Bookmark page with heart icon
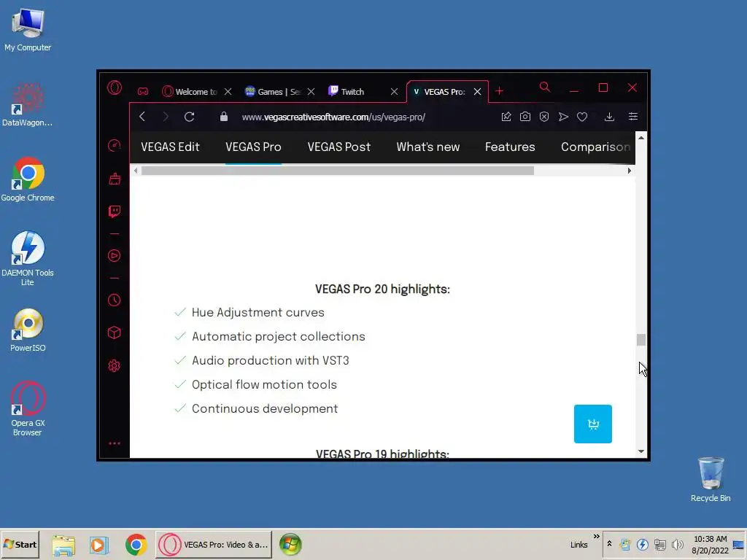Image resolution: width=747 pixels, height=560 pixels. click(582, 117)
